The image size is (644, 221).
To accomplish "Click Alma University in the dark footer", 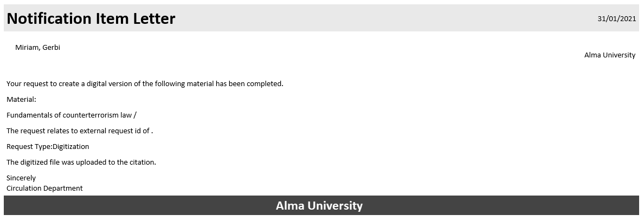I will coord(319,206).
